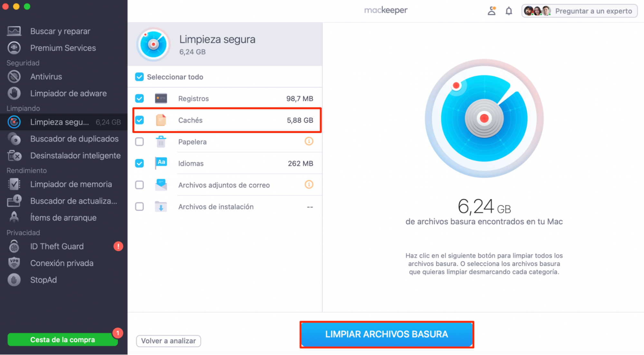Image resolution: width=644 pixels, height=355 pixels.
Task: Open Cesta de la compra button
Action: coord(62,340)
